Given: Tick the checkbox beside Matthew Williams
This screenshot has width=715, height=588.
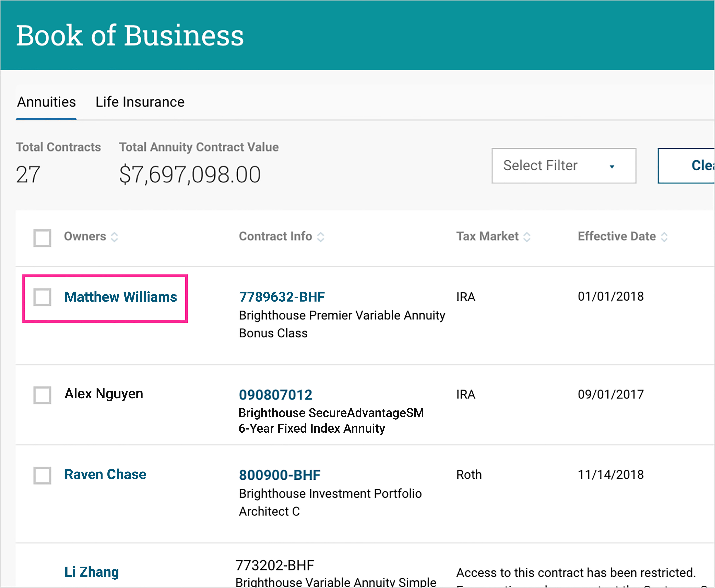Looking at the screenshot, I should (x=42, y=297).
